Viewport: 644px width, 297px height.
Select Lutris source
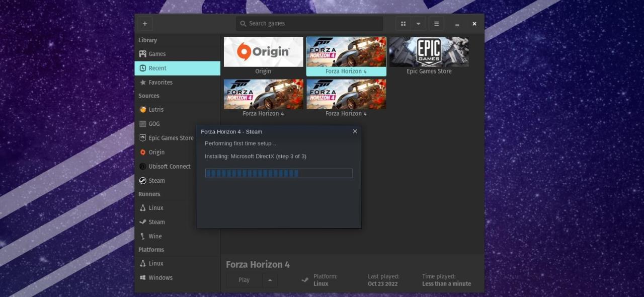[178, 109]
